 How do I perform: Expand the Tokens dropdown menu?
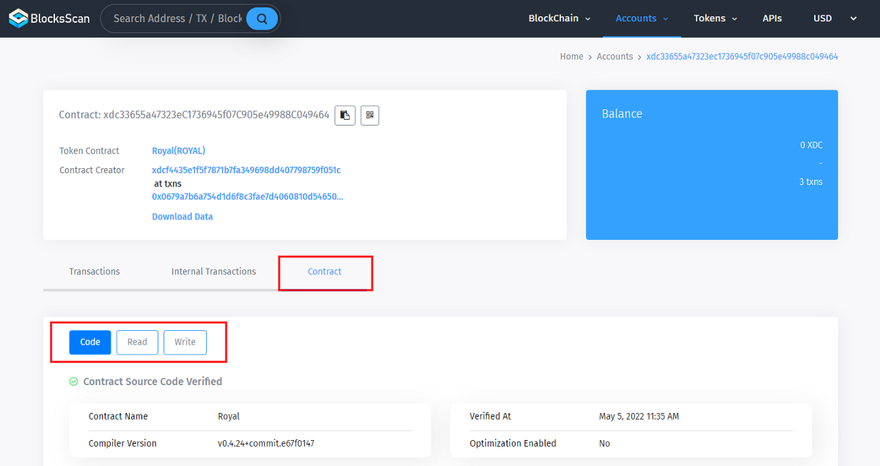pyautogui.click(x=715, y=19)
